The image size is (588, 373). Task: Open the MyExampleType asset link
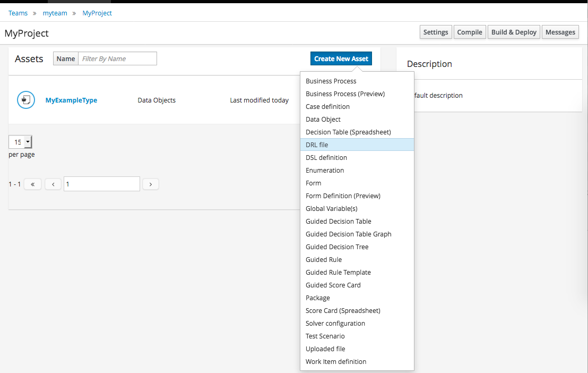(x=71, y=100)
